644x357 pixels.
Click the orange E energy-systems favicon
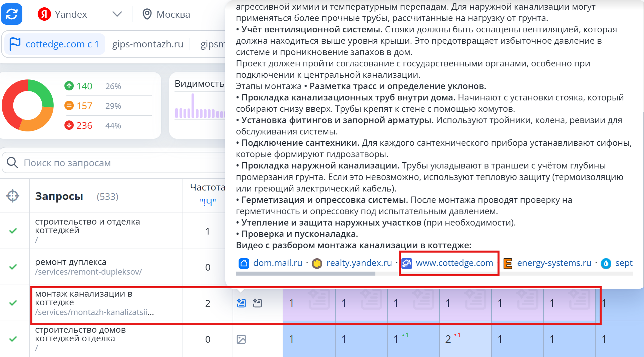pos(508,264)
